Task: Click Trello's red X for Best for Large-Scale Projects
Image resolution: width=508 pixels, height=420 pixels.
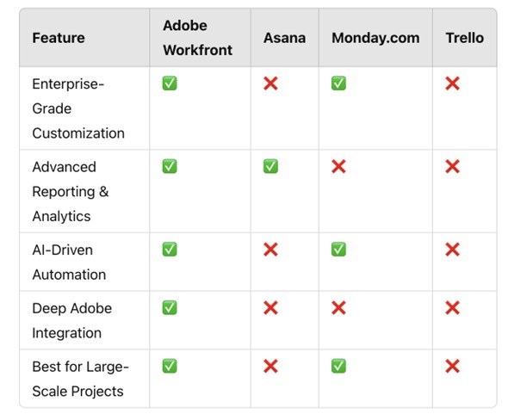Action: [x=452, y=367]
